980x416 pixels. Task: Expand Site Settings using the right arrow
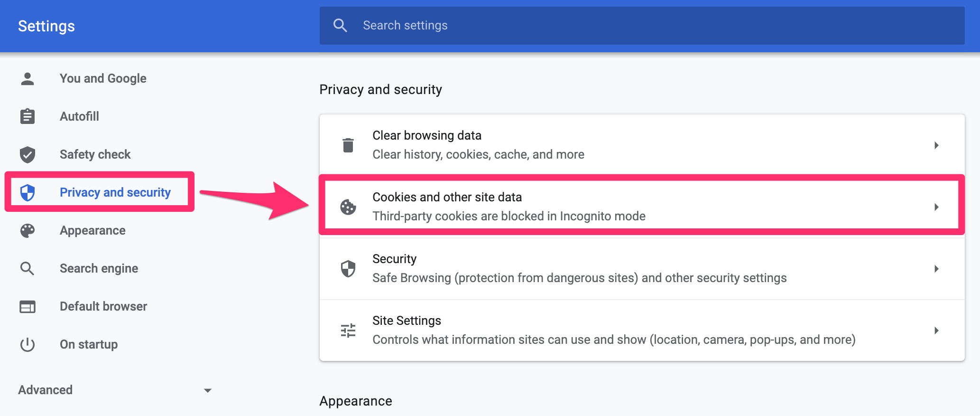(937, 330)
